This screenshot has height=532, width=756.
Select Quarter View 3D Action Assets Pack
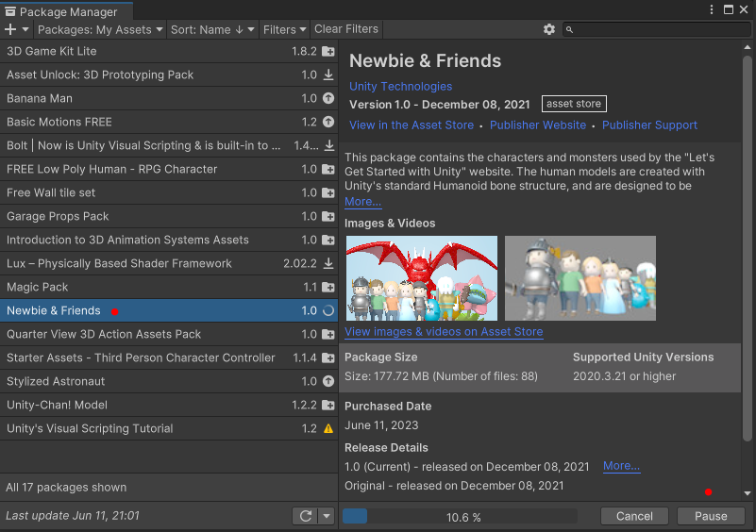pos(169,335)
